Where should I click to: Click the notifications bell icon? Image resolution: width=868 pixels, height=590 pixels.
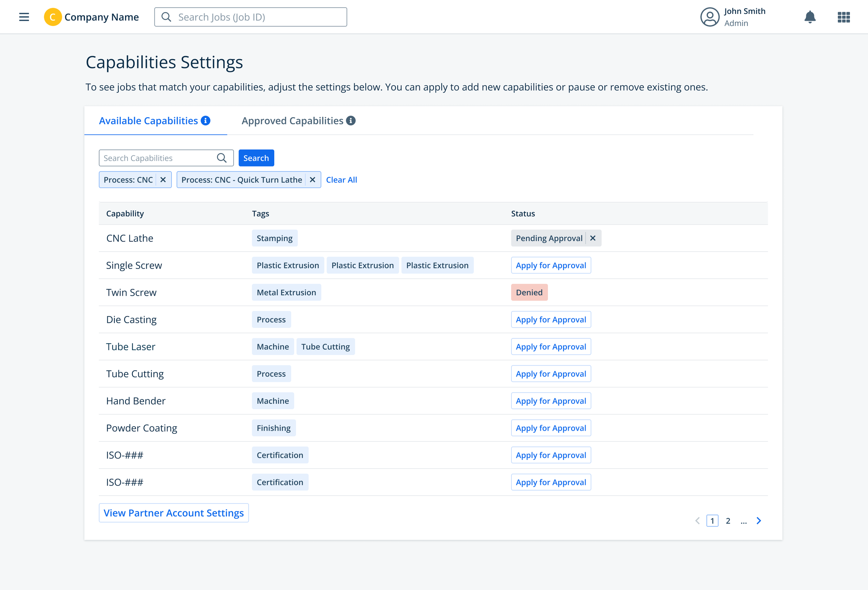pos(810,17)
